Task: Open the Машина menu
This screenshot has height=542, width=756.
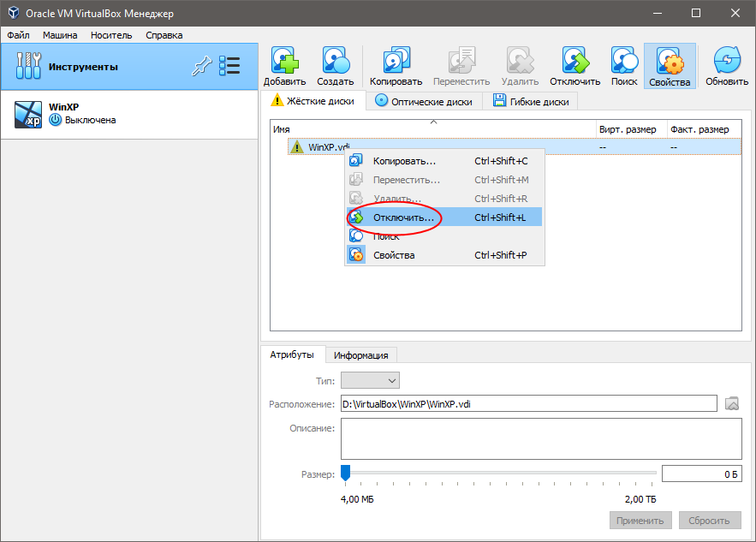Action: click(60, 35)
